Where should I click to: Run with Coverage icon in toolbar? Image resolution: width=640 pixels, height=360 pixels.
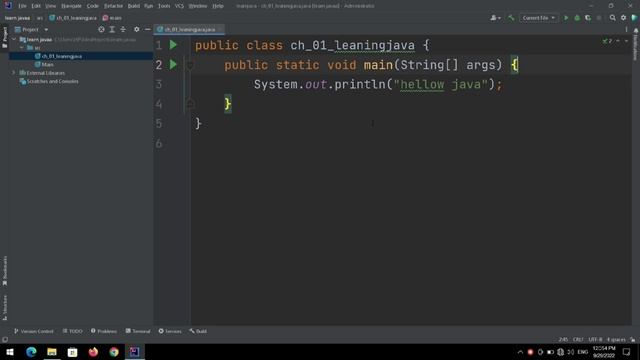pos(588,18)
